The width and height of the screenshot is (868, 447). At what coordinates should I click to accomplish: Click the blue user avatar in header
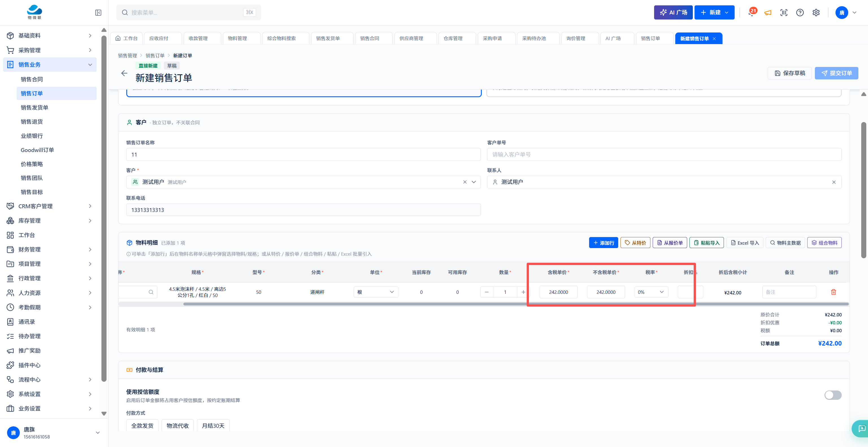tap(841, 12)
